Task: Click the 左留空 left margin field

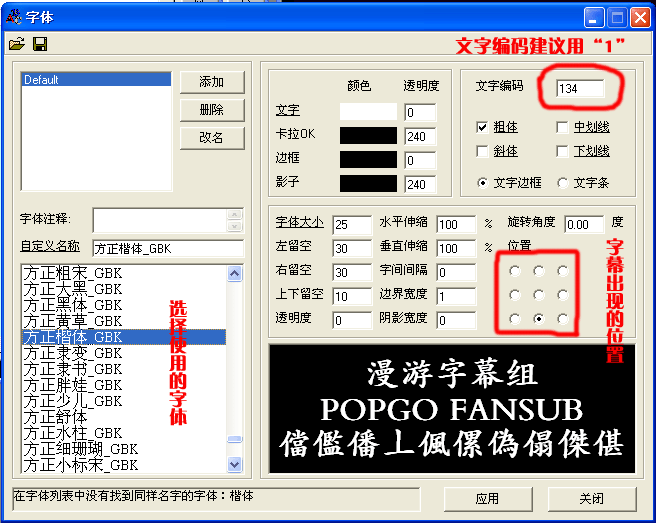Action: [x=352, y=249]
